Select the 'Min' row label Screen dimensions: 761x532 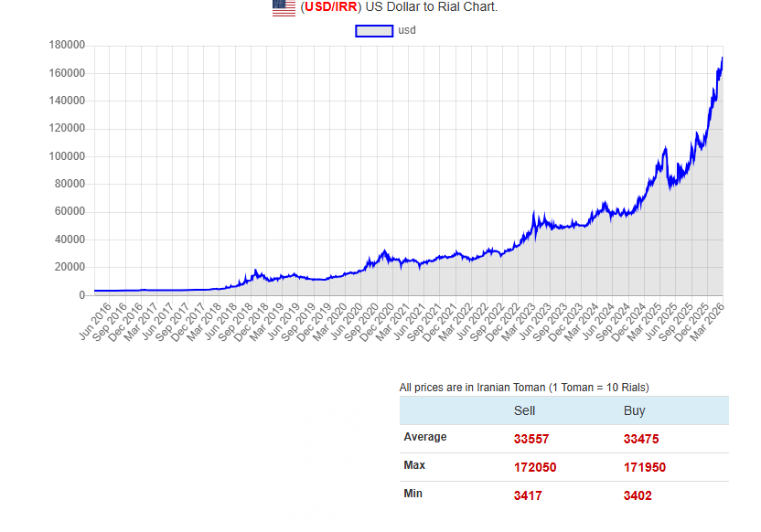click(x=413, y=494)
